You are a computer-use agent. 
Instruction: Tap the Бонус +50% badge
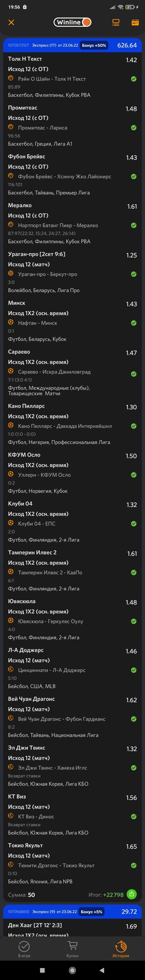94,45
